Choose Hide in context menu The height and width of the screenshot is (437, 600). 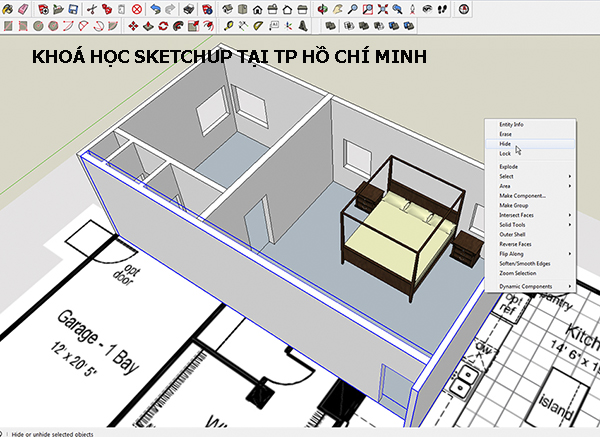[x=530, y=144]
